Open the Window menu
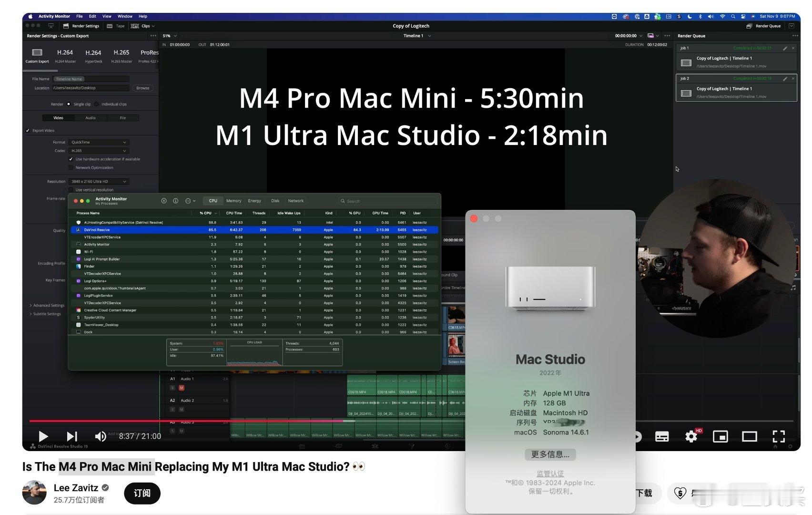 pos(125,16)
